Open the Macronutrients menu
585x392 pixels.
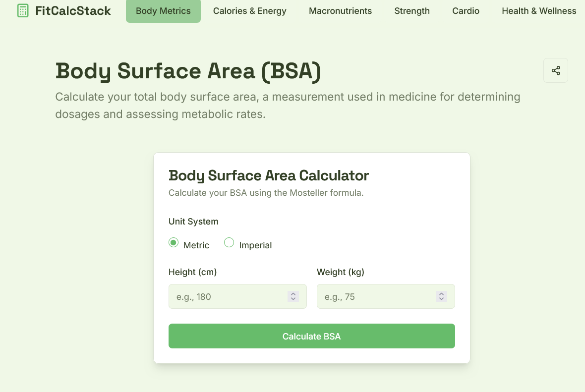[340, 11]
